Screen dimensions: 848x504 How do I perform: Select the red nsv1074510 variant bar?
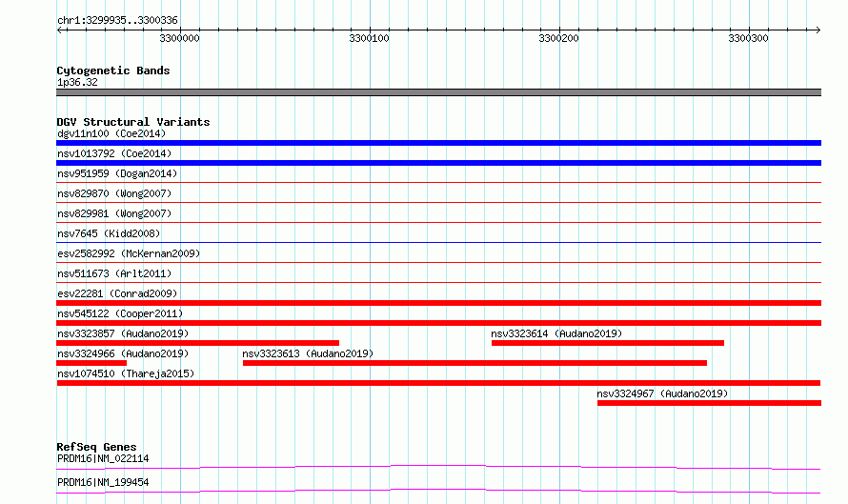click(438, 383)
